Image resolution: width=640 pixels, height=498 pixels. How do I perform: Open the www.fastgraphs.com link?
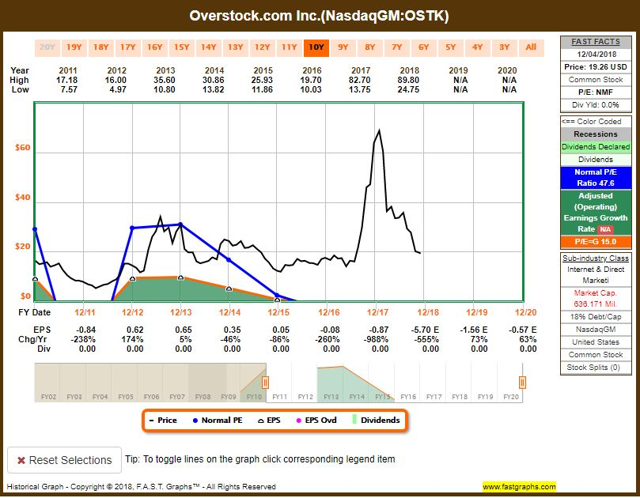coord(519,487)
